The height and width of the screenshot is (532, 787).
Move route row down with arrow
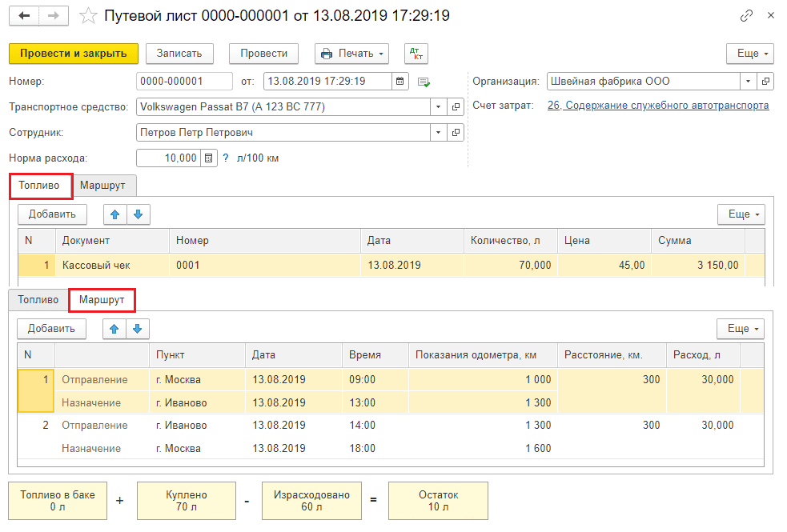pyautogui.click(x=139, y=328)
